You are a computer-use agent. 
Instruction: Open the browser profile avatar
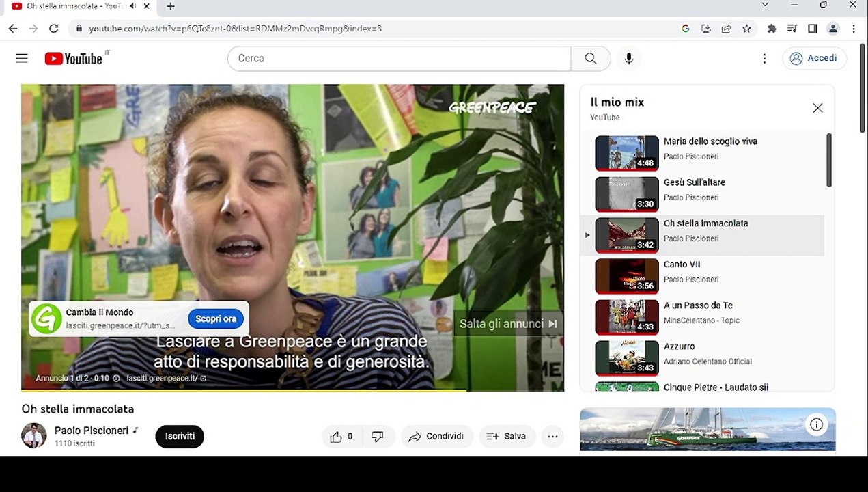point(833,29)
